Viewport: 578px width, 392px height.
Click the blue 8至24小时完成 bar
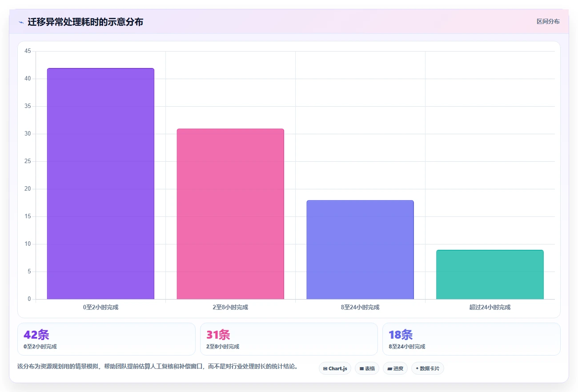(x=360, y=250)
